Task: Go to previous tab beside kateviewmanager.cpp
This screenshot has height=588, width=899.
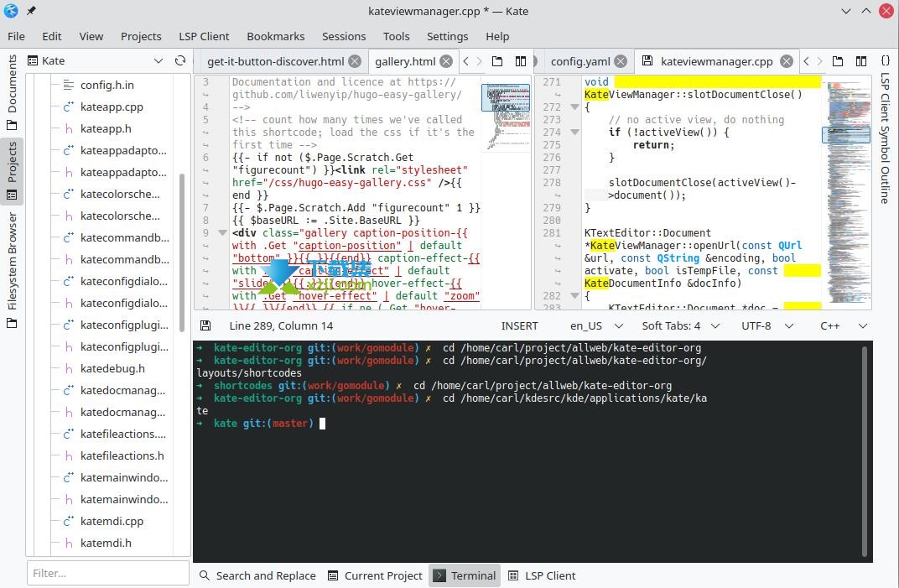Action: (x=807, y=61)
